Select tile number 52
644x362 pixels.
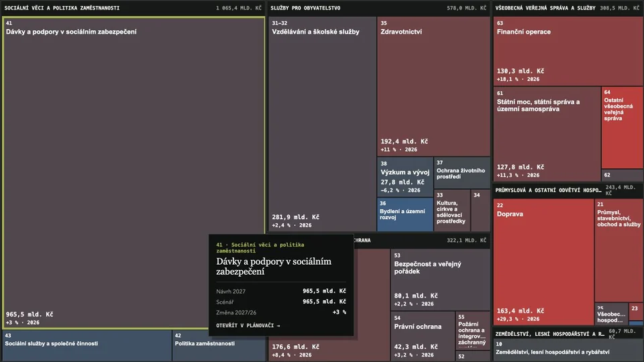(473, 356)
